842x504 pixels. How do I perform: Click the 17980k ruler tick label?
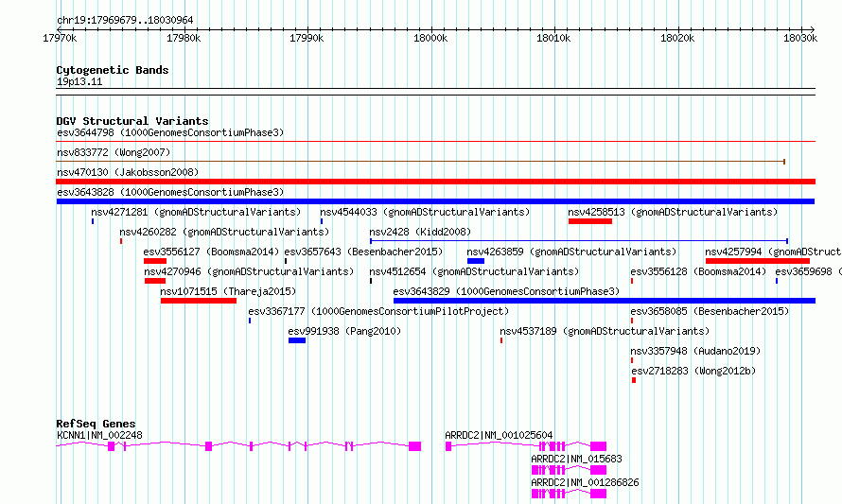pyautogui.click(x=184, y=38)
